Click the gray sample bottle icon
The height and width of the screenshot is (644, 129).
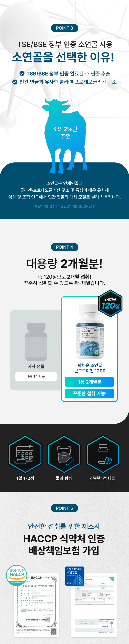pyautogui.click(x=36, y=342)
